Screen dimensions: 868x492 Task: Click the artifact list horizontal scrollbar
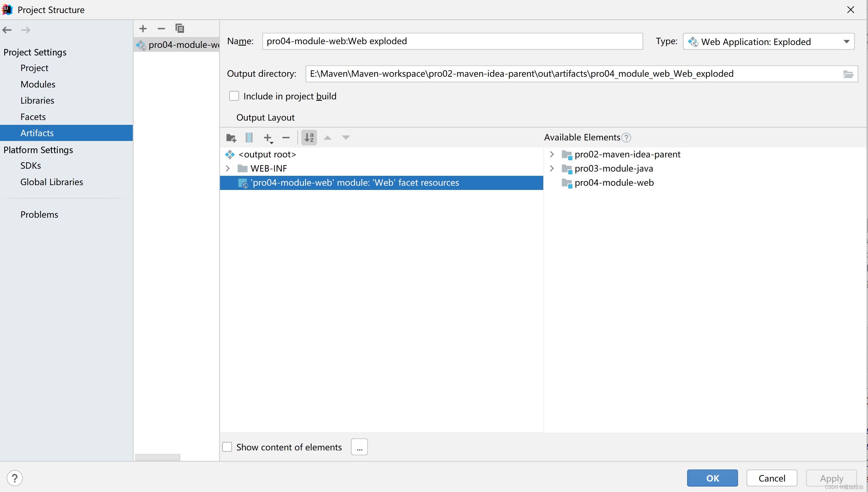(x=157, y=457)
